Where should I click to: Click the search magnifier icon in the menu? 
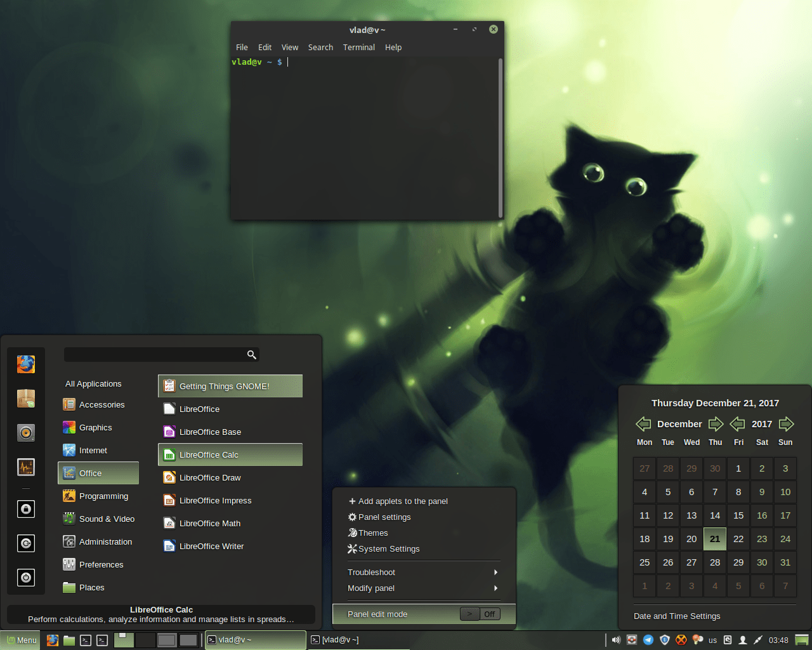click(252, 355)
